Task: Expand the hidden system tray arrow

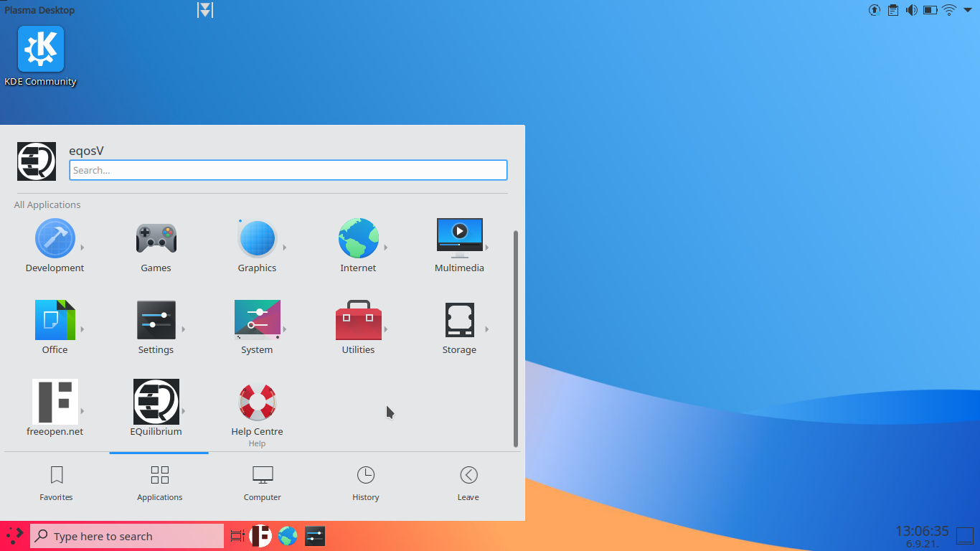Action: (x=967, y=10)
